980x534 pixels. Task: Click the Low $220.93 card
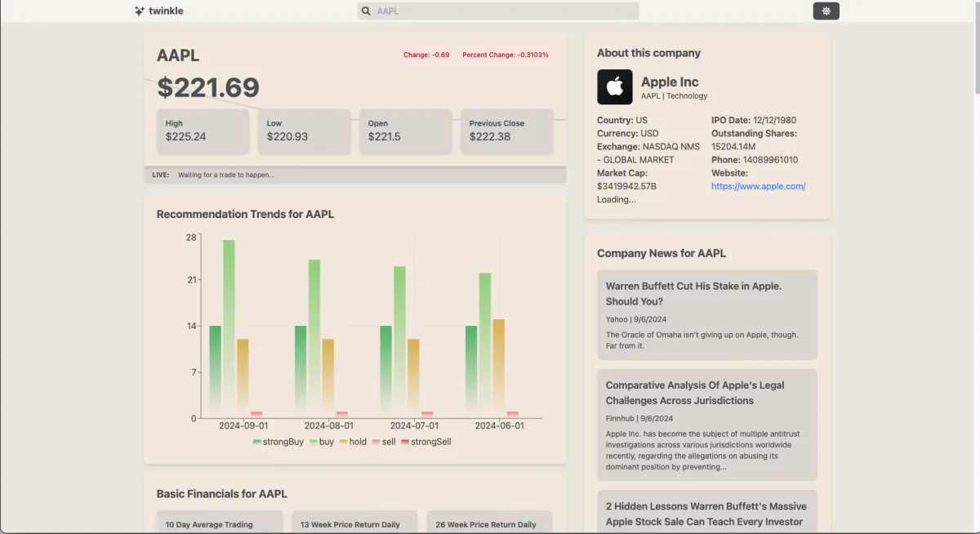(x=304, y=131)
